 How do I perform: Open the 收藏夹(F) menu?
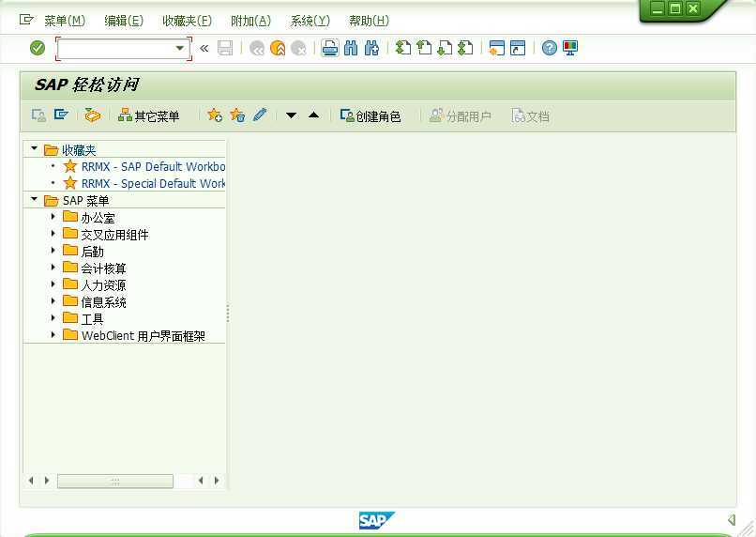click(187, 21)
